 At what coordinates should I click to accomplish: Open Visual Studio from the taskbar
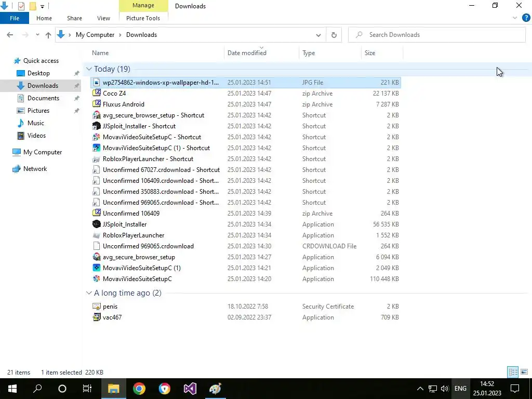coord(190,389)
